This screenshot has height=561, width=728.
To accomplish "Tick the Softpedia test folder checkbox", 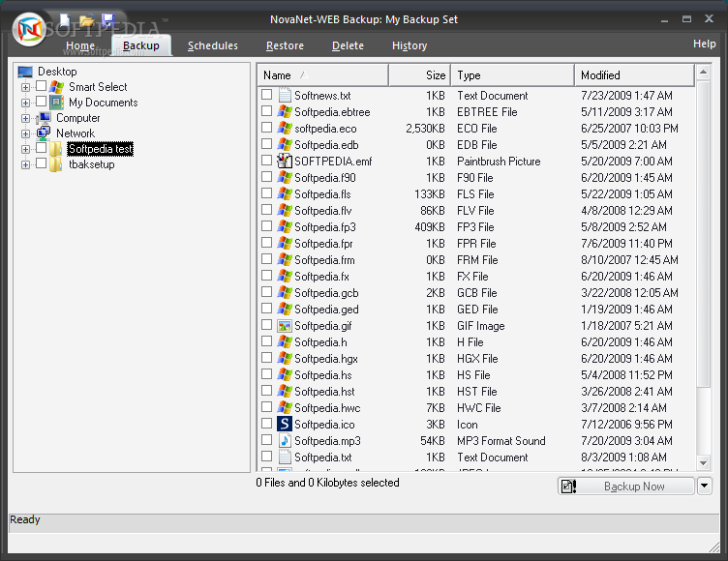I will tap(42, 148).
